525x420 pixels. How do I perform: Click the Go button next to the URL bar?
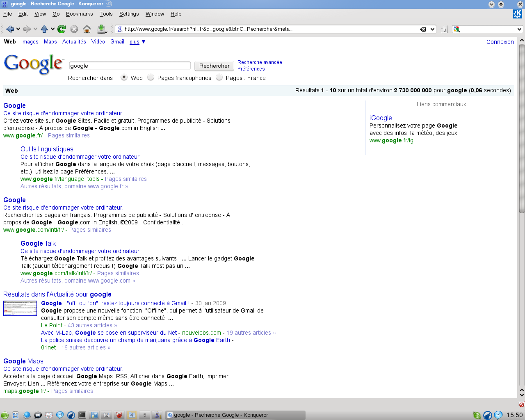[444, 30]
